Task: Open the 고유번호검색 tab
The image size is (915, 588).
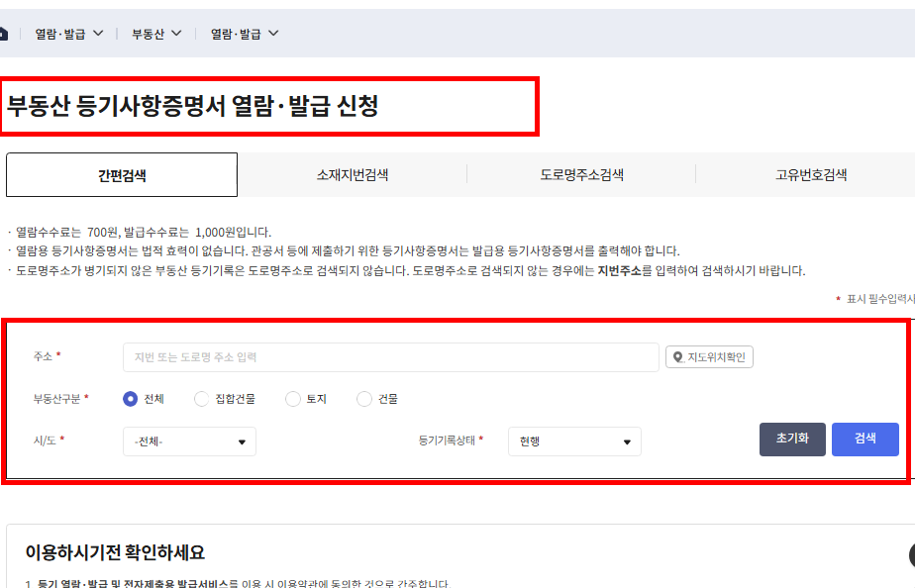Action: 809,174
